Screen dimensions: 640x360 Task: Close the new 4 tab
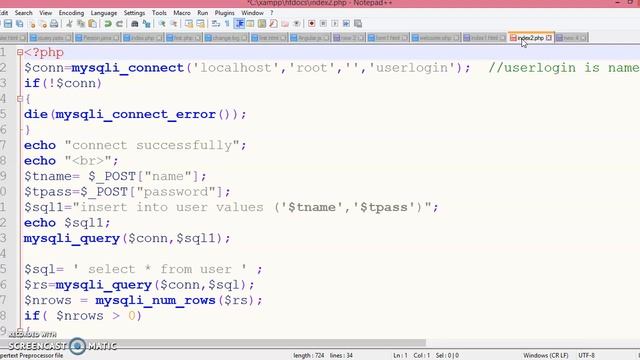[583, 38]
